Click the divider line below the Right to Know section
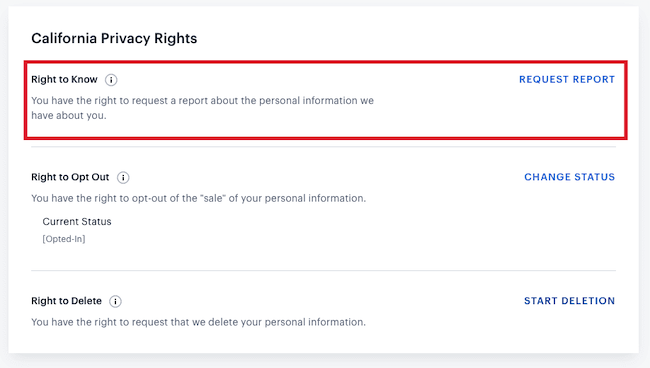The height and width of the screenshot is (368, 650). pyautogui.click(x=323, y=147)
